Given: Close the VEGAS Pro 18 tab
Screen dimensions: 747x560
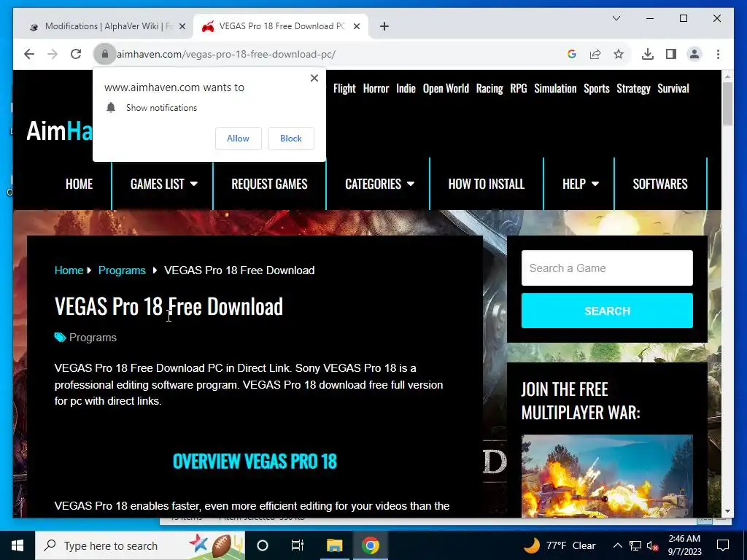Looking at the screenshot, I should (x=356, y=26).
